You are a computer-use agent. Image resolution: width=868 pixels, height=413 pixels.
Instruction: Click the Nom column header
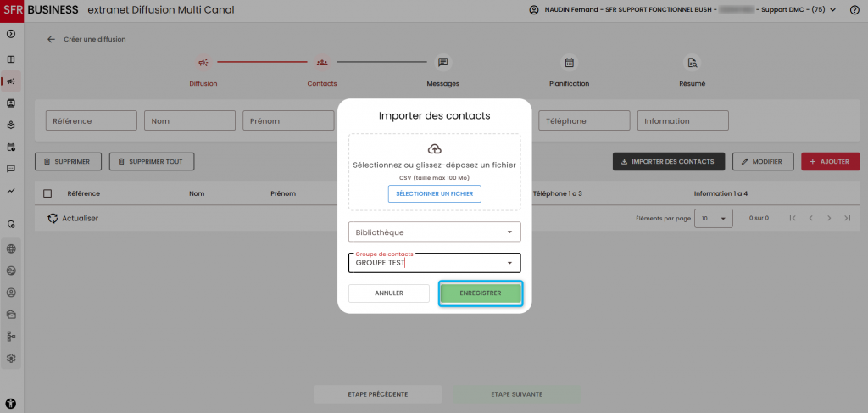tap(197, 193)
